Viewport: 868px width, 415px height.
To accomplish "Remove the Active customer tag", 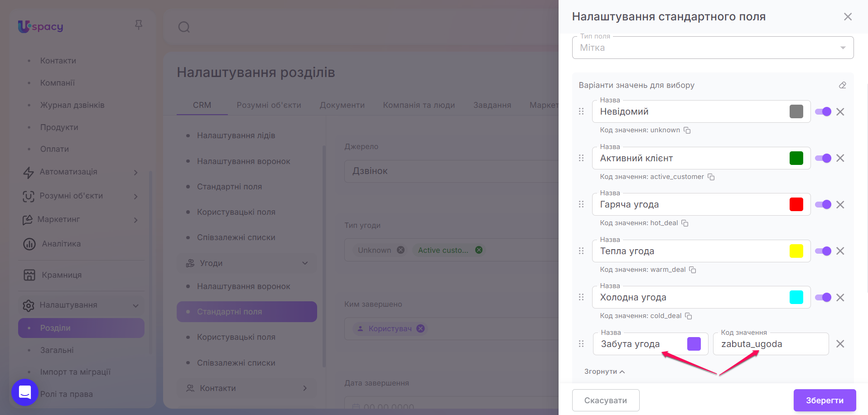I will click(x=479, y=250).
